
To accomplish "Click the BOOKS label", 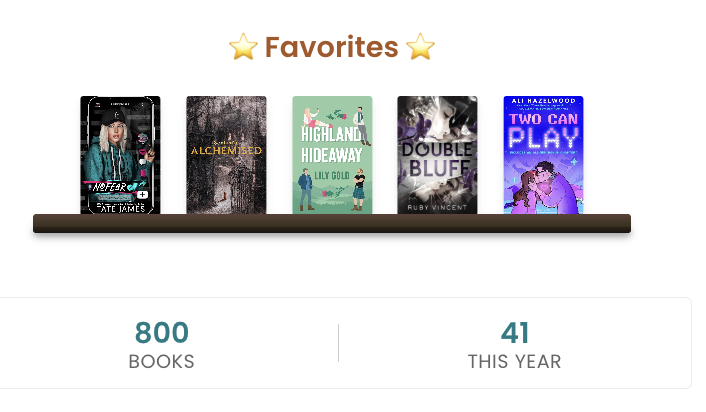I will (x=161, y=362).
